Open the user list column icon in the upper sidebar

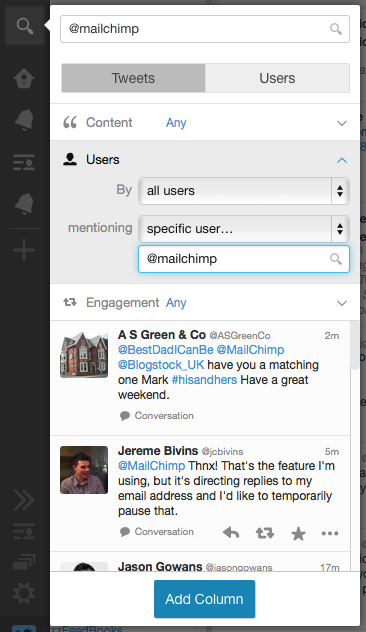24,162
